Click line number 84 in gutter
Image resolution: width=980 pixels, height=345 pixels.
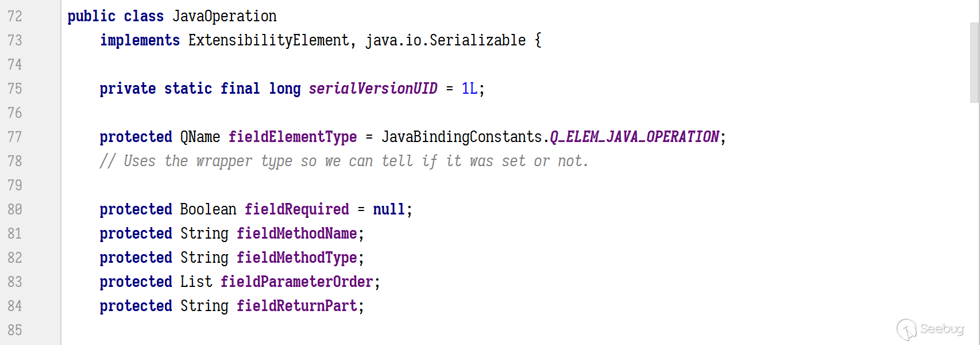(x=15, y=306)
